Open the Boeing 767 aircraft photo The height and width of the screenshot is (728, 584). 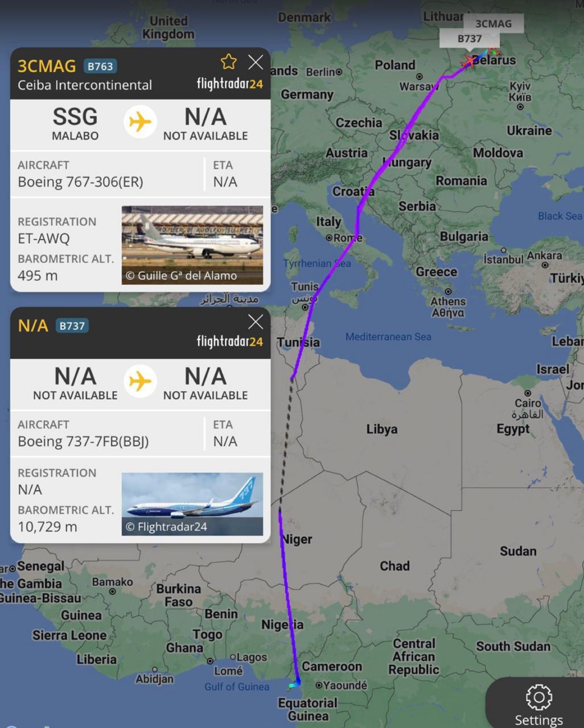pyautogui.click(x=192, y=245)
